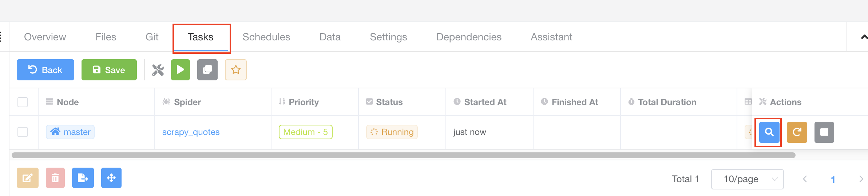View task details with magnifier icon
The height and width of the screenshot is (196, 868).
point(769,132)
